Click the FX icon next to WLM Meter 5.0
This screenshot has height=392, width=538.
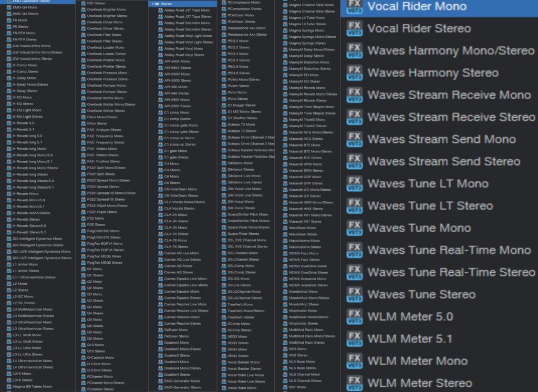[x=355, y=317]
